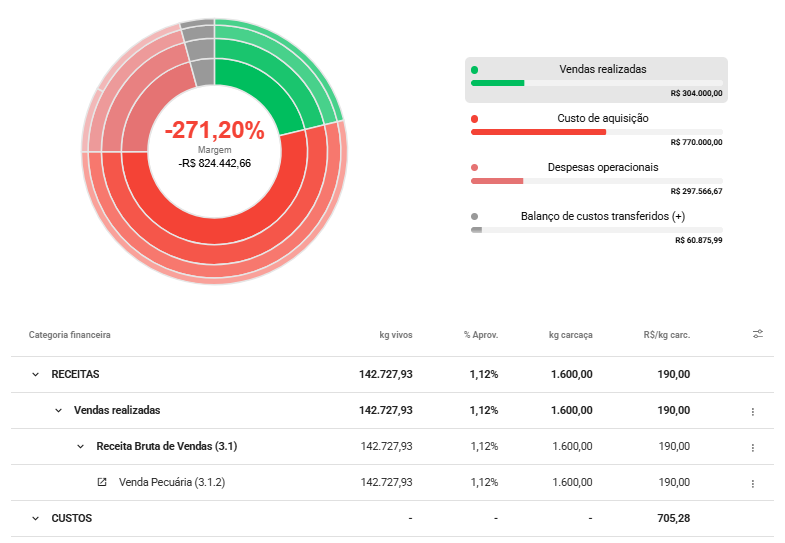The height and width of the screenshot is (543, 785).
Task: Click the Categoria financeira column header
Action: coord(70,335)
